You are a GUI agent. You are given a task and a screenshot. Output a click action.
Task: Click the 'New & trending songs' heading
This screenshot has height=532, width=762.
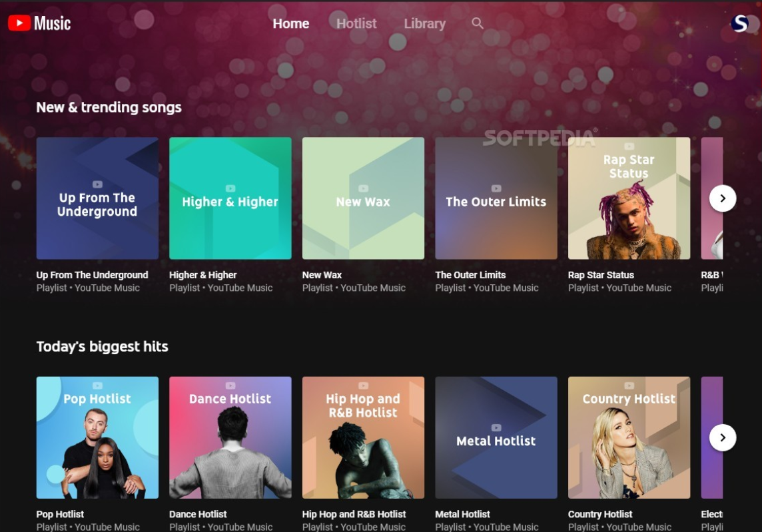pos(109,107)
